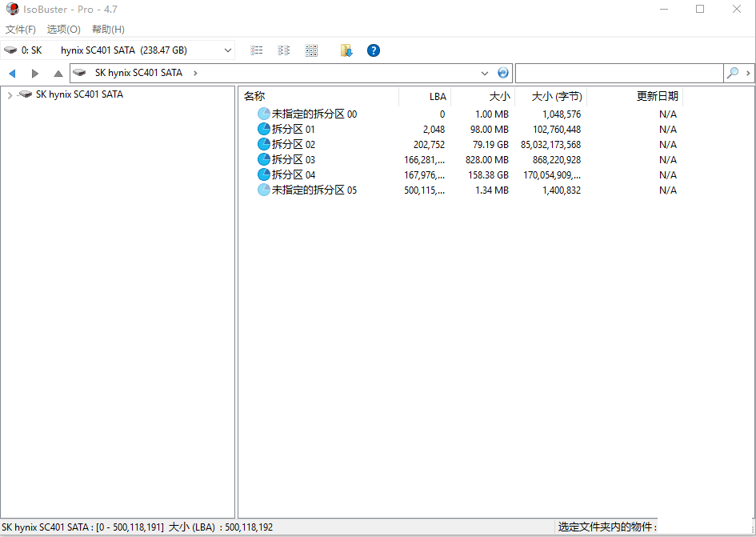Click the partition icon of 拆分区 02

264,144
